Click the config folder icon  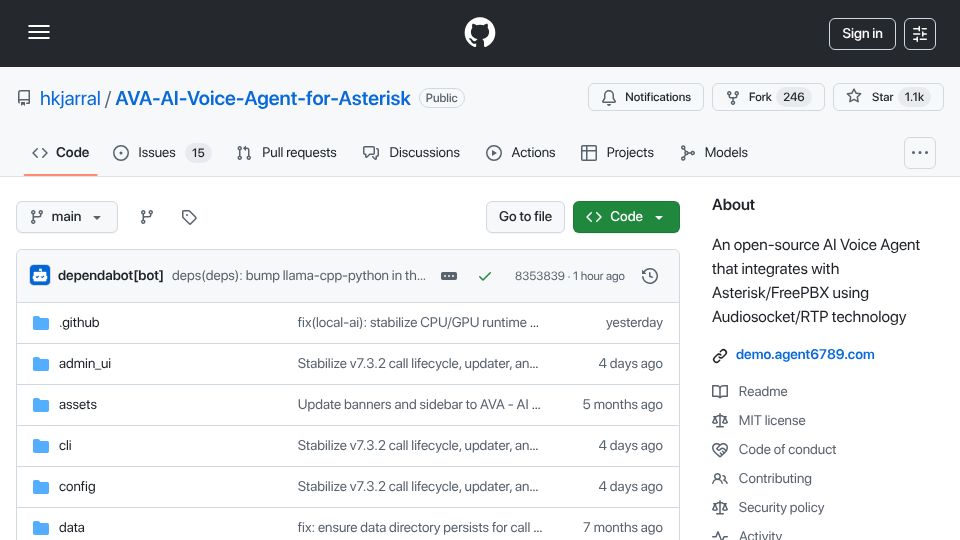[41, 487]
